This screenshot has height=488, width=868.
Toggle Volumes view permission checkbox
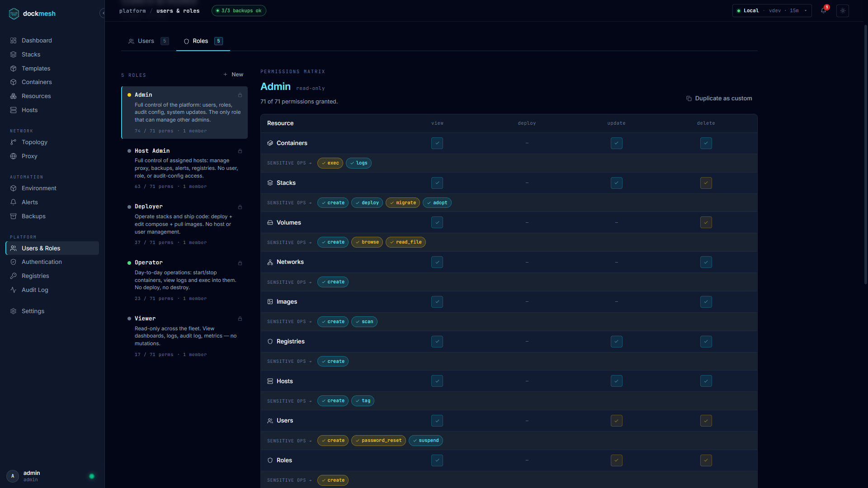click(x=437, y=222)
